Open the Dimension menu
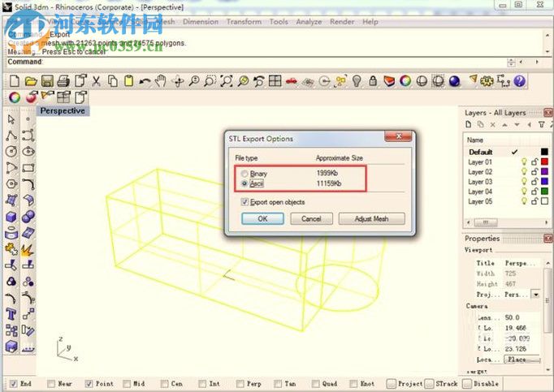 pyautogui.click(x=201, y=22)
